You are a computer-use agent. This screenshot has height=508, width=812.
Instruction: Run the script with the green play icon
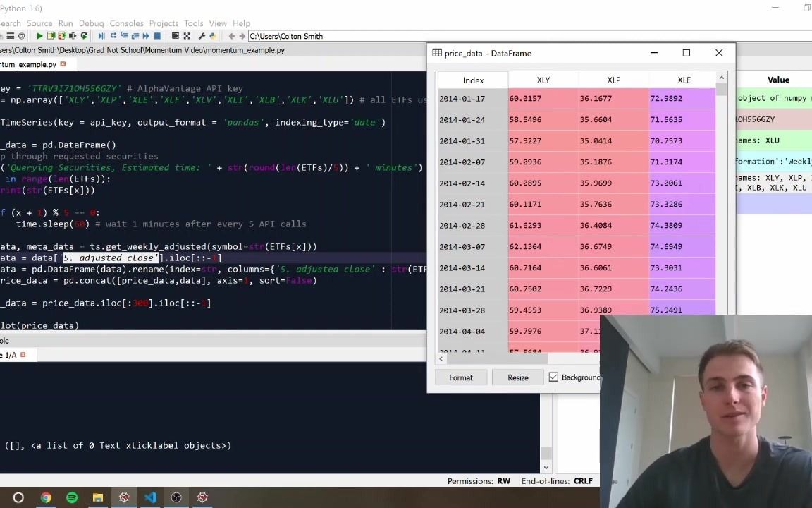39,36
